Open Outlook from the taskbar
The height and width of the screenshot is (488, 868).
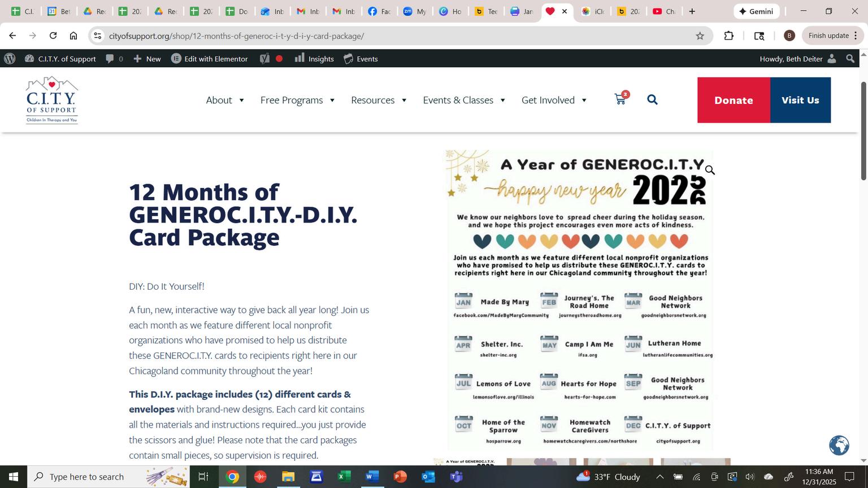click(428, 477)
